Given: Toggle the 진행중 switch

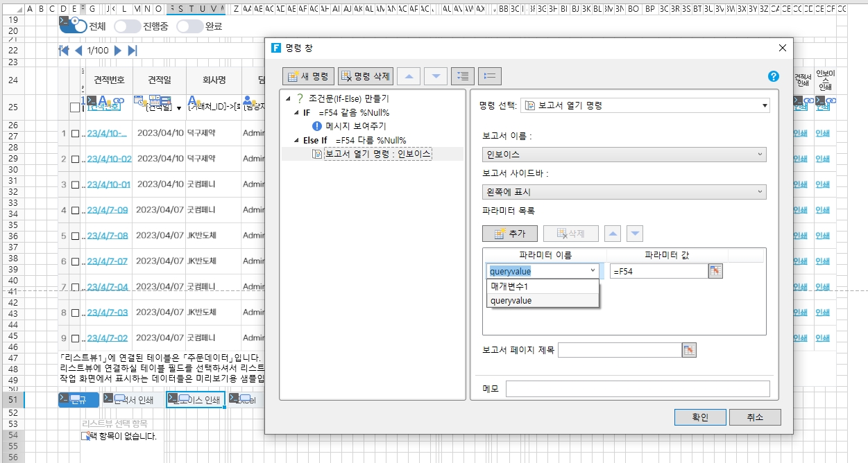Looking at the screenshot, I should 127,26.
